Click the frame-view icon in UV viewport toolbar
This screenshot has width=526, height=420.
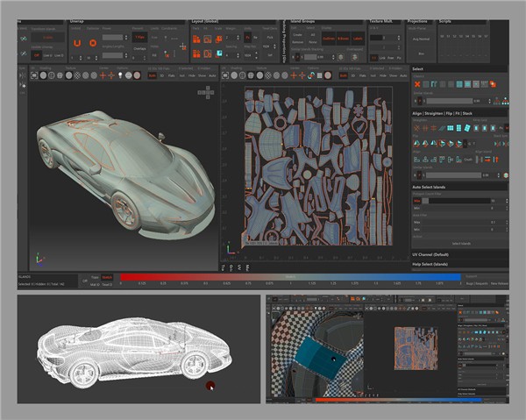click(x=225, y=75)
